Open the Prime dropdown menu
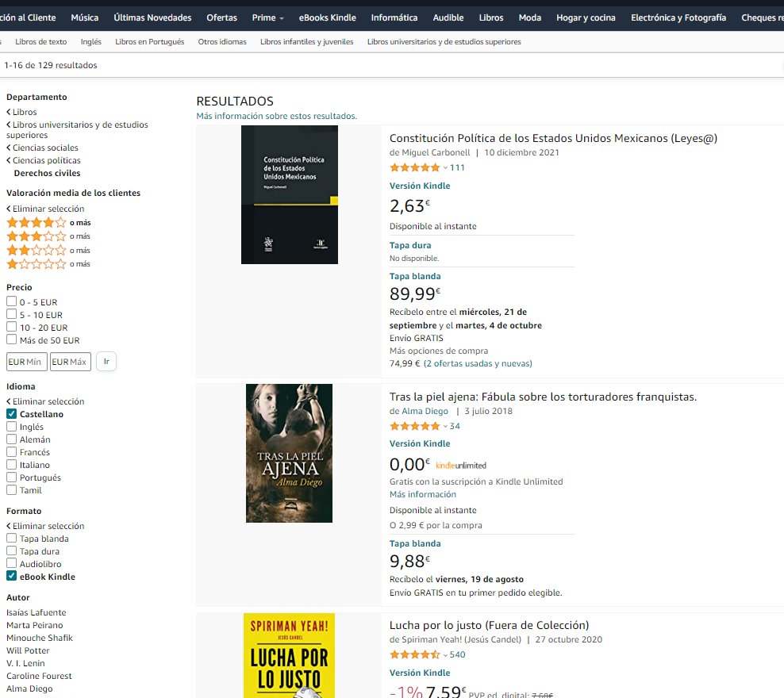Image resolution: width=784 pixels, height=698 pixels. (x=267, y=17)
